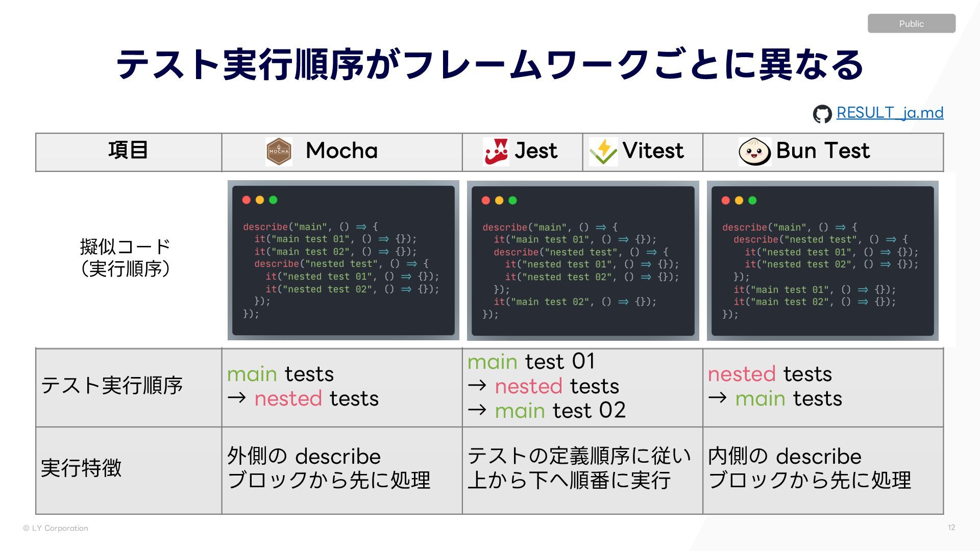Click the Vitest lightning logo

(603, 152)
